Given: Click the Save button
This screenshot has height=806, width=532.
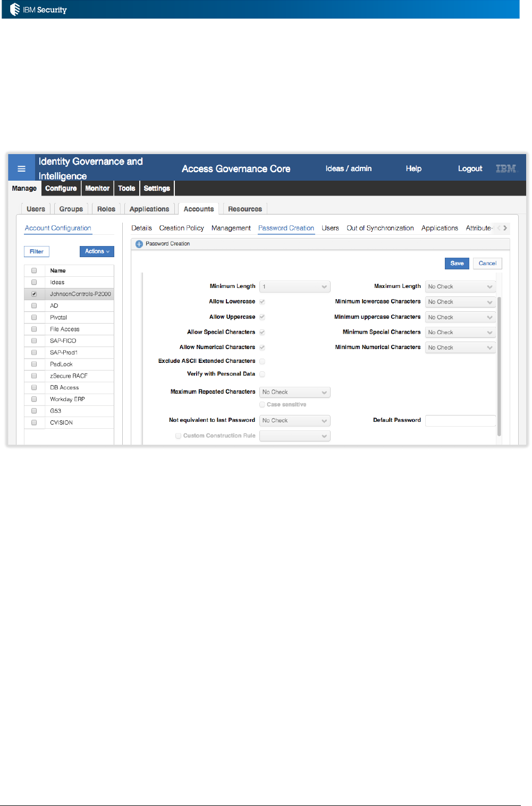Looking at the screenshot, I should tap(457, 264).
